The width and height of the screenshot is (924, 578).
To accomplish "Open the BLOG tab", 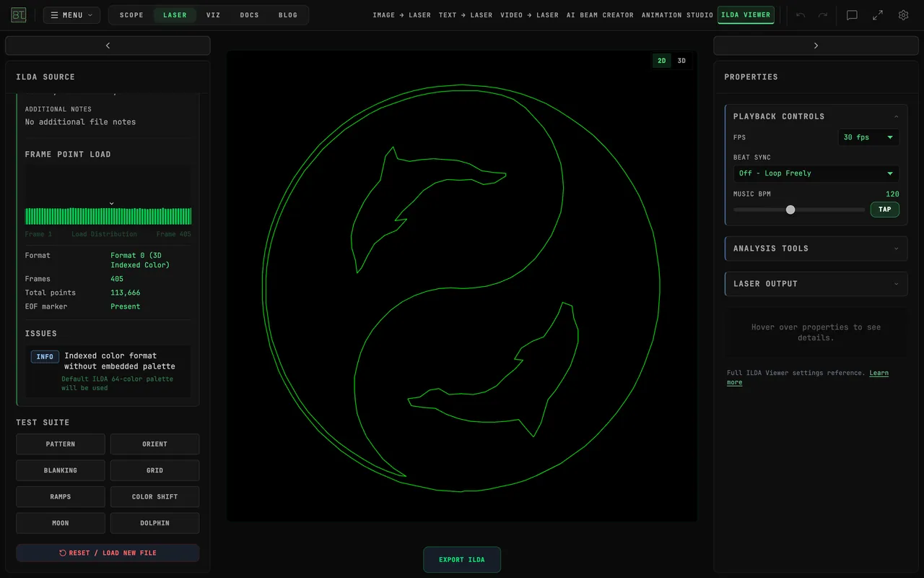I will pos(288,15).
